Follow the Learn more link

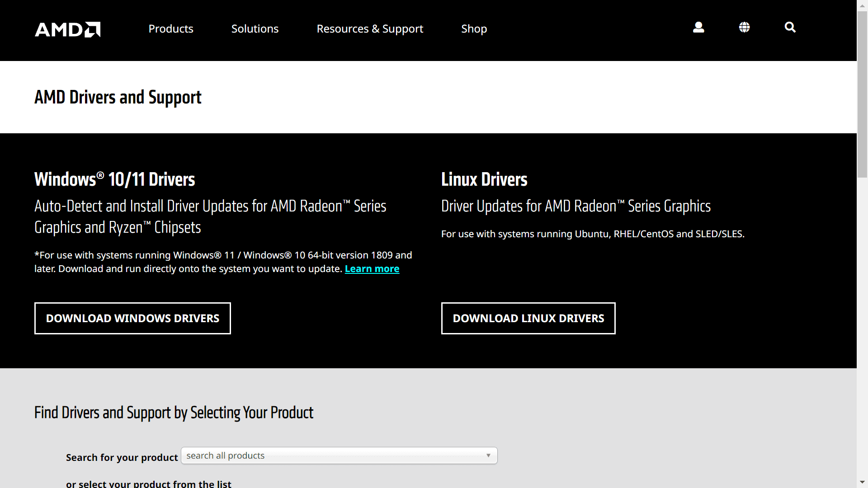372,269
